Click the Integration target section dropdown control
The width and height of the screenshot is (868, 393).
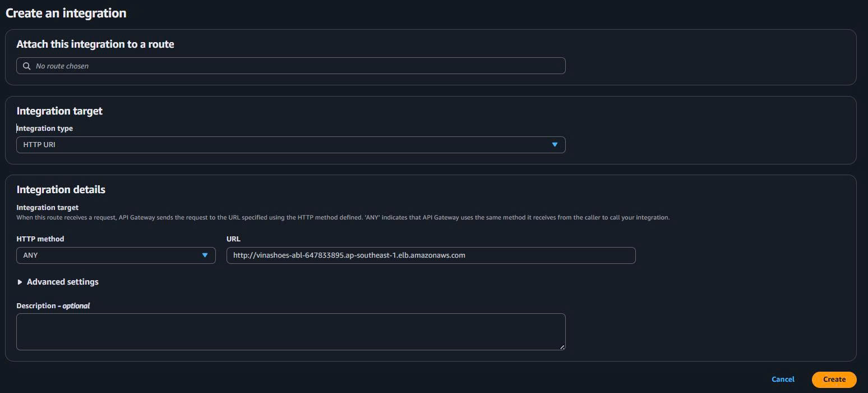[x=290, y=144]
